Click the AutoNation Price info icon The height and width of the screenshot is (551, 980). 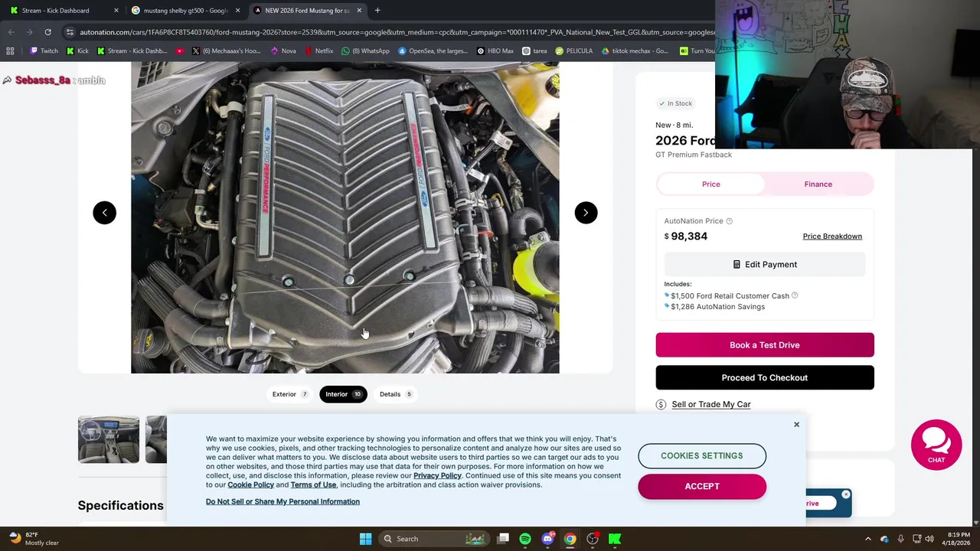click(729, 221)
